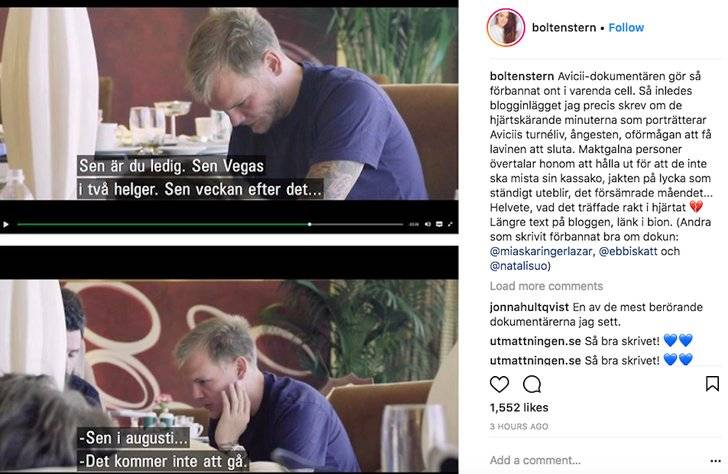Image resolution: width=728 pixels, height=474 pixels.
Task: Save the post with the bookmark icon
Action: (712, 383)
